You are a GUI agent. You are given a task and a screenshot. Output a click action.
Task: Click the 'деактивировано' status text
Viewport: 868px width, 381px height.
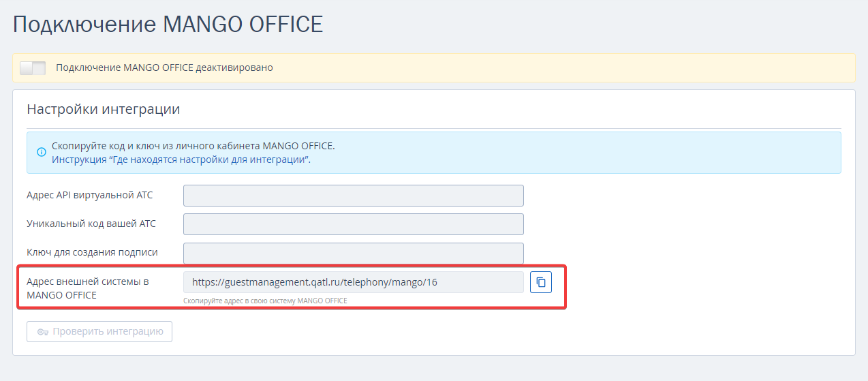tap(234, 68)
